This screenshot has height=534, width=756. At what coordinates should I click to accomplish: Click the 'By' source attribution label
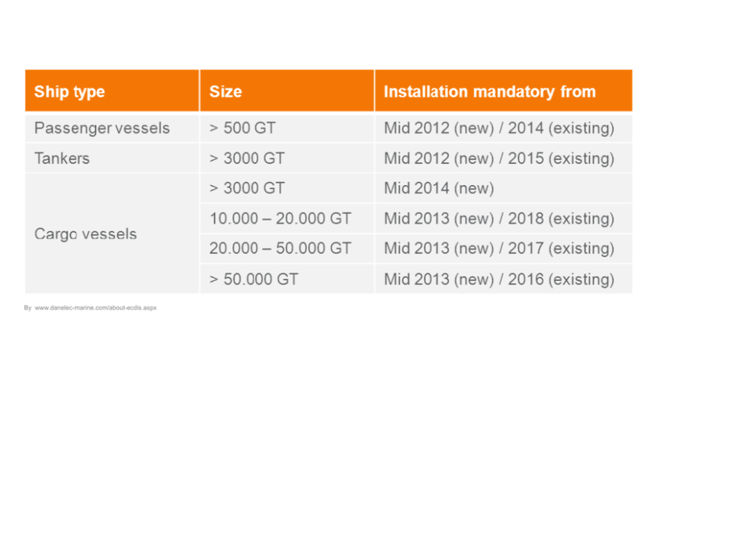click(x=27, y=308)
